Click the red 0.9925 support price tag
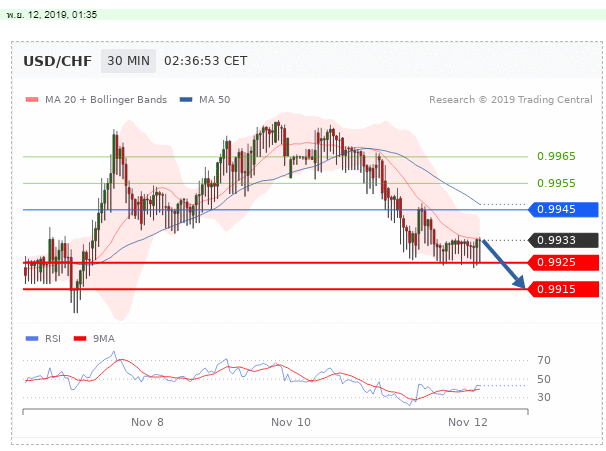Image resolution: width=606 pixels, height=451 pixels. point(563,262)
